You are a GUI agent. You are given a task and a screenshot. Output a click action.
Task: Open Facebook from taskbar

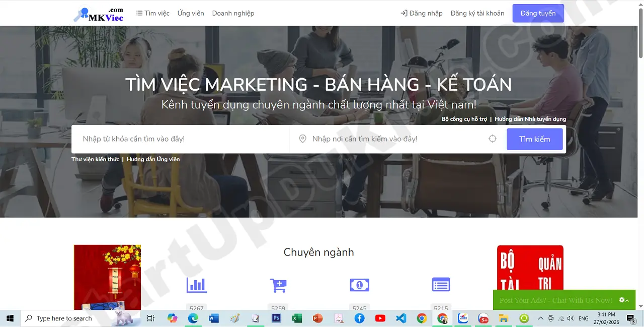click(x=359, y=318)
